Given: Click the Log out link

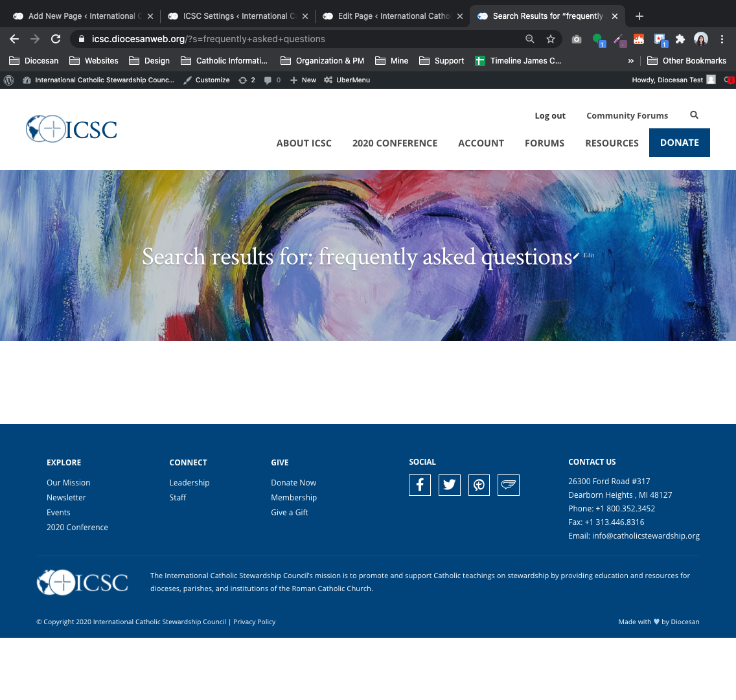Looking at the screenshot, I should pyautogui.click(x=549, y=116).
